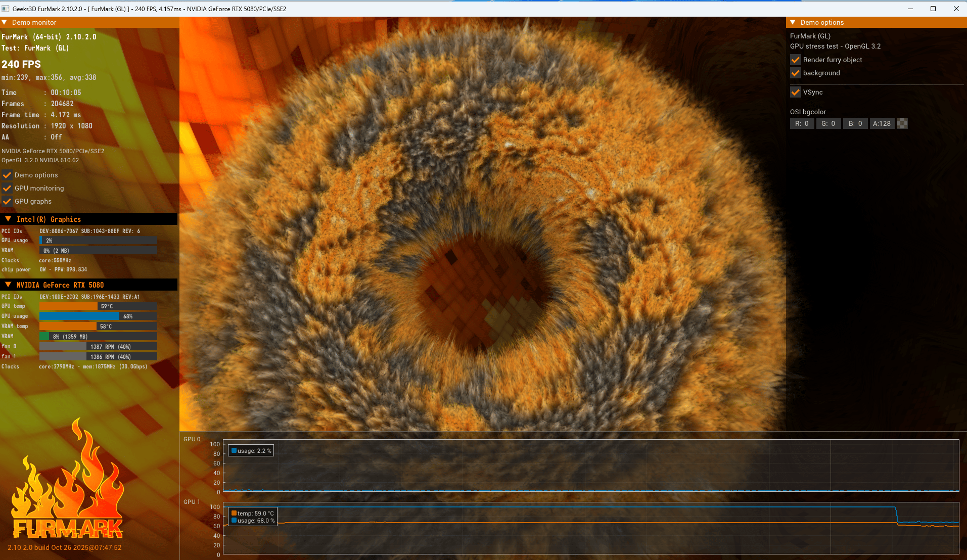Turn off the VSync checkbox
The height and width of the screenshot is (560, 967).
(x=796, y=92)
